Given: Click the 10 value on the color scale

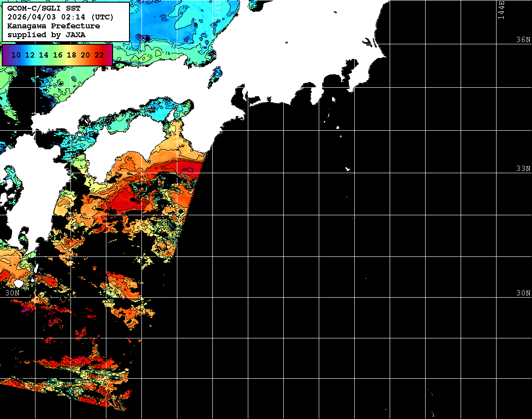Looking at the screenshot, I should (x=16, y=55).
